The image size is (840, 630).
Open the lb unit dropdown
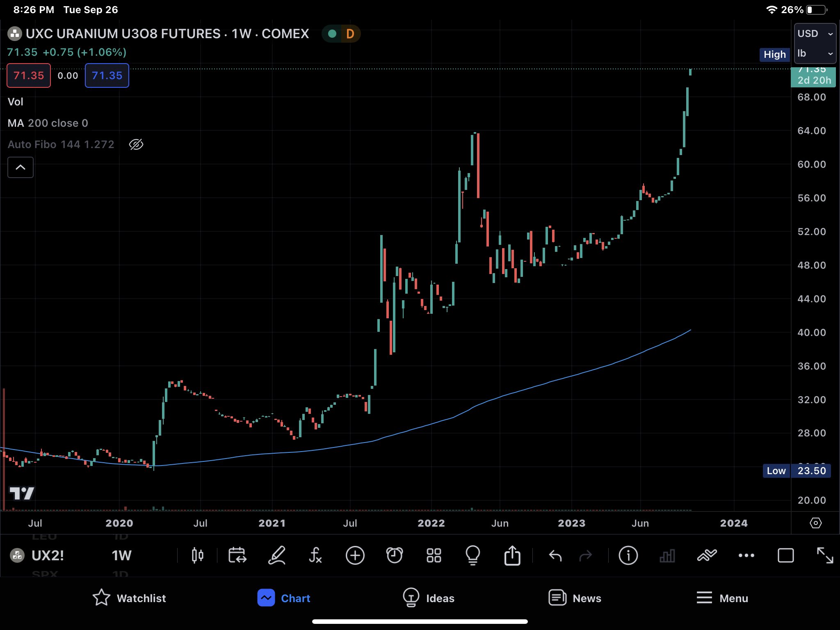[x=815, y=54]
